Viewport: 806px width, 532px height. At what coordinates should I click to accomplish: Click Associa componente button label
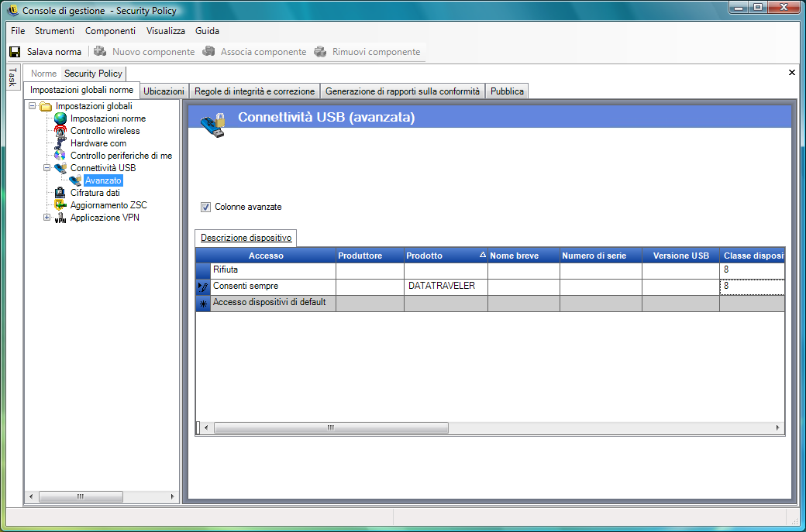(263, 52)
